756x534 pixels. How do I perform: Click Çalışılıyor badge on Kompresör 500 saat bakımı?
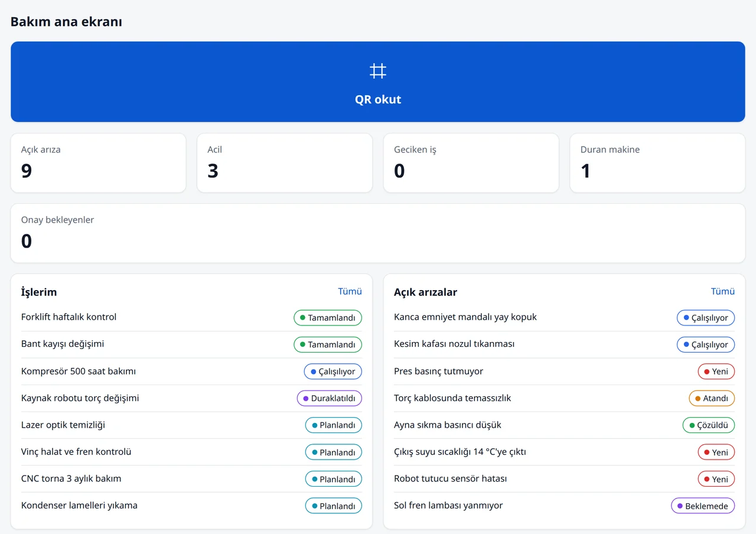(x=333, y=372)
